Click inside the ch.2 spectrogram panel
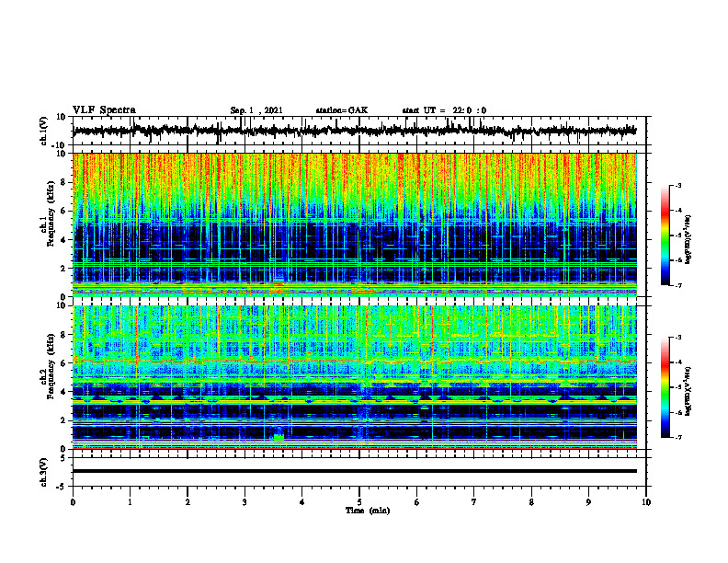The width and height of the screenshot is (728, 563). coord(354,377)
